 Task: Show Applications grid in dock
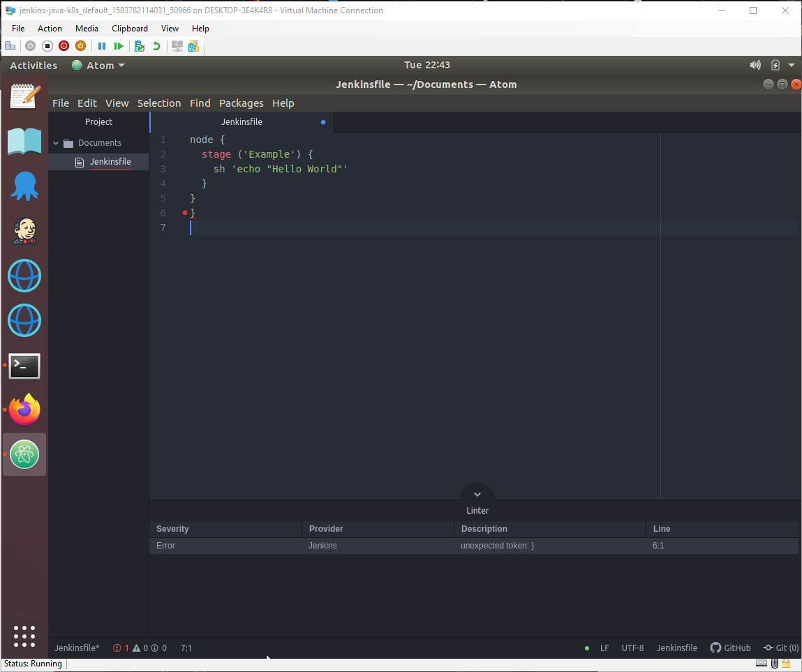(24, 636)
